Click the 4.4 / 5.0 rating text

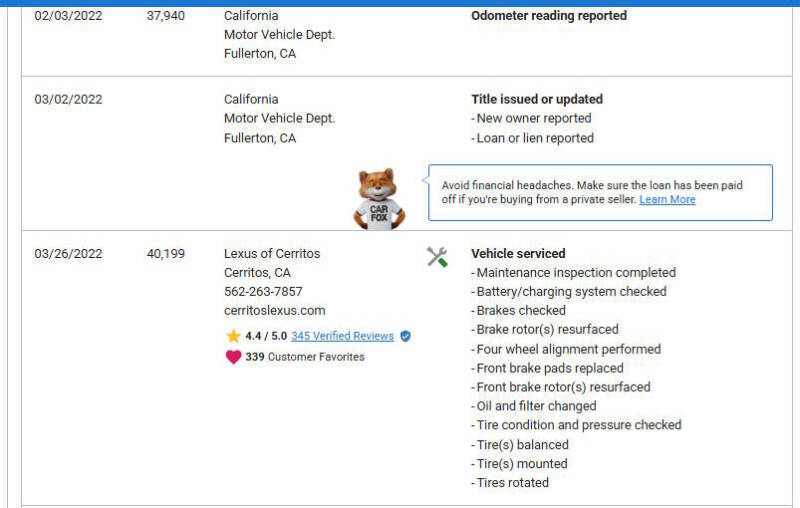click(x=265, y=336)
